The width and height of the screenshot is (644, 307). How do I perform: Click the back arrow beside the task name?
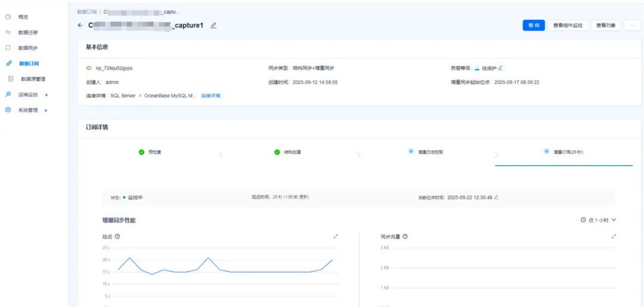click(80, 26)
